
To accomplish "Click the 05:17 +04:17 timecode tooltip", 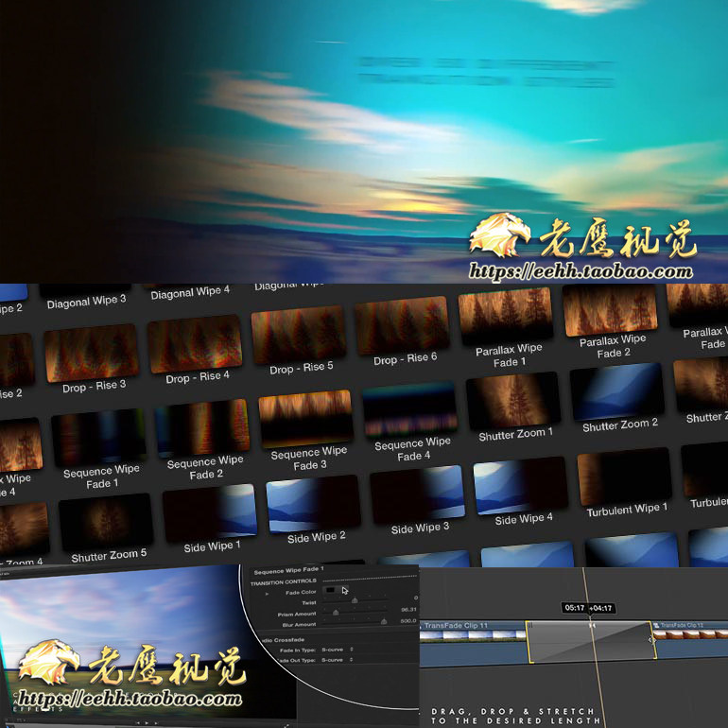I will click(588, 608).
